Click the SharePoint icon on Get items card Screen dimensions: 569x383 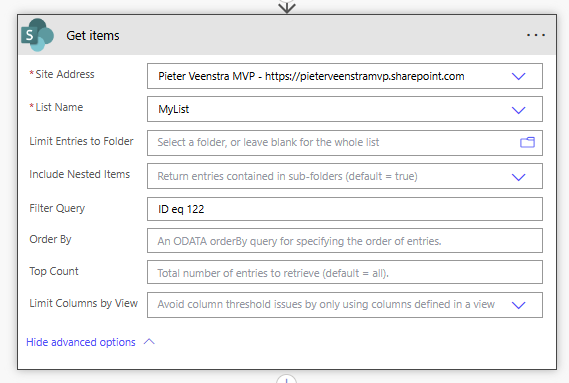tap(37, 35)
